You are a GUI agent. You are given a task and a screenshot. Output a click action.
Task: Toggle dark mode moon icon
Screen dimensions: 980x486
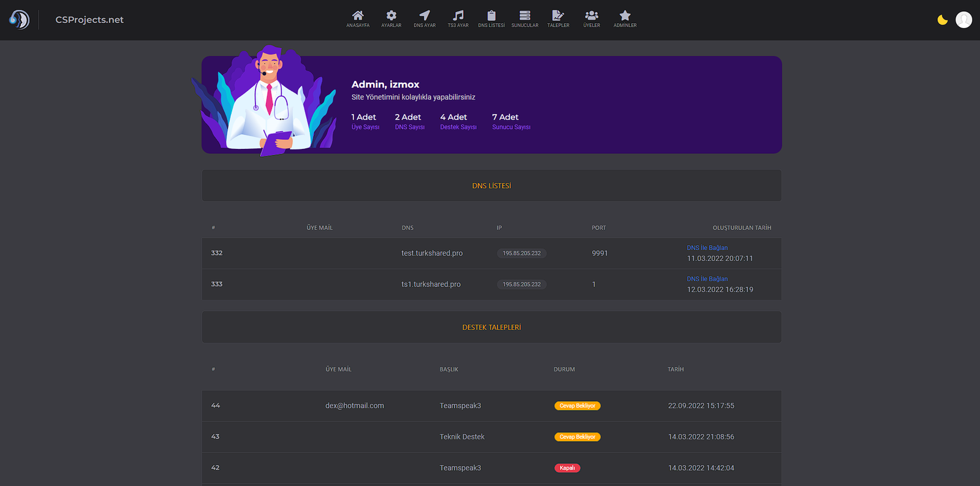(943, 20)
